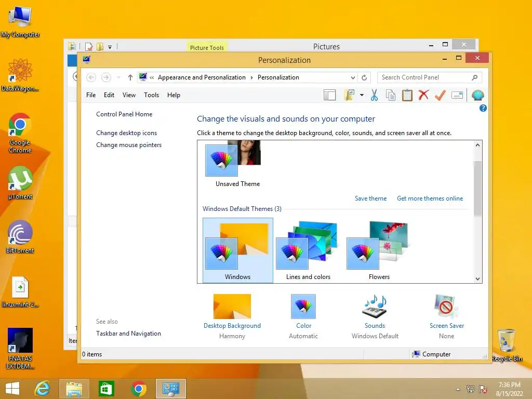Select the DataWagon desktop shortcut

(20, 75)
